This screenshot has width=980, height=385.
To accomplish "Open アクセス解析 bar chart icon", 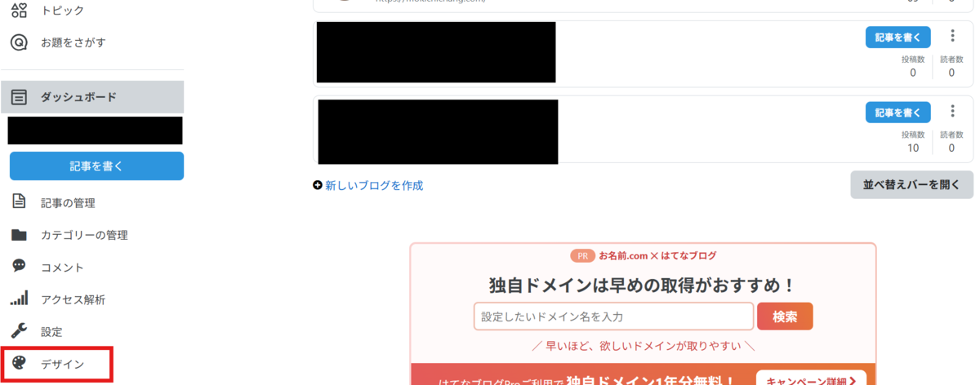I will 19,299.
